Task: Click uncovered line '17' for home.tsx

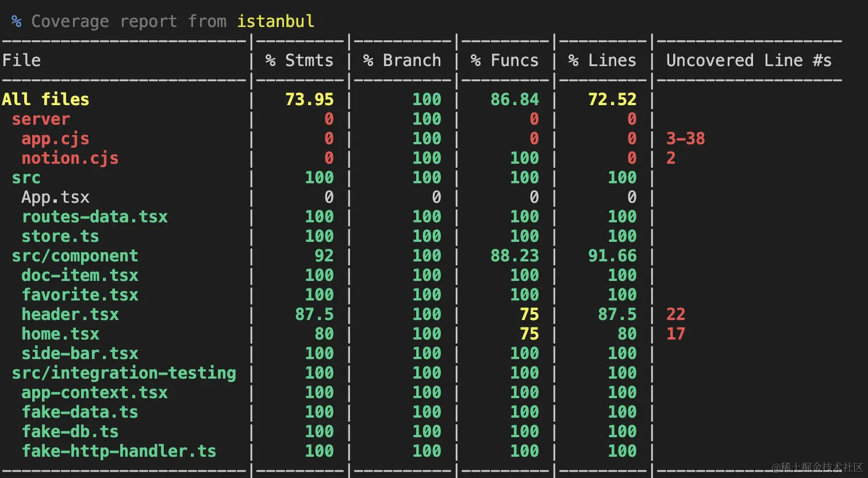Action: point(675,334)
